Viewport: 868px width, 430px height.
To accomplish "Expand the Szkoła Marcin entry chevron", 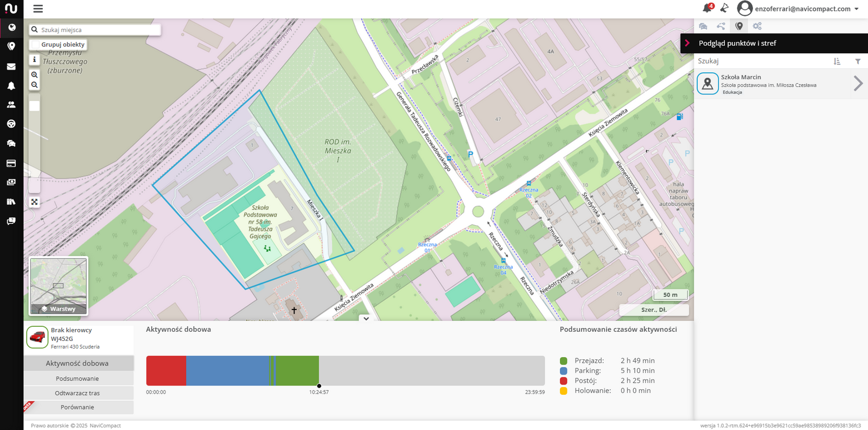I will pyautogui.click(x=858, y=84).
